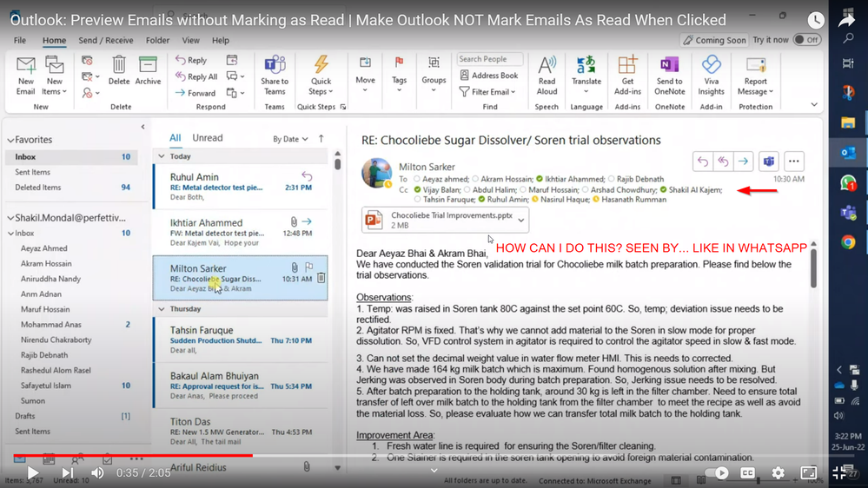This screenshot has width=868, height=488.
Task: Open Tahsin Faruque's Sudden Production email
Action: [241, 340]
